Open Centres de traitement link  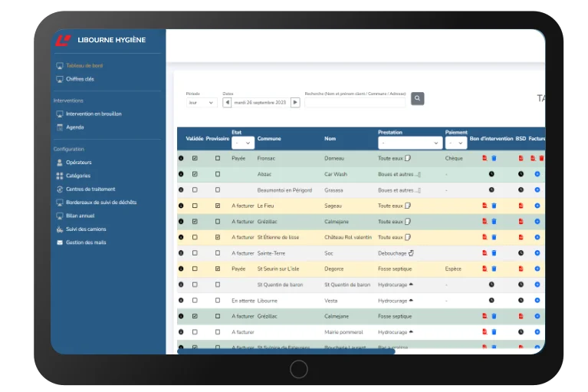pos(90,189)
